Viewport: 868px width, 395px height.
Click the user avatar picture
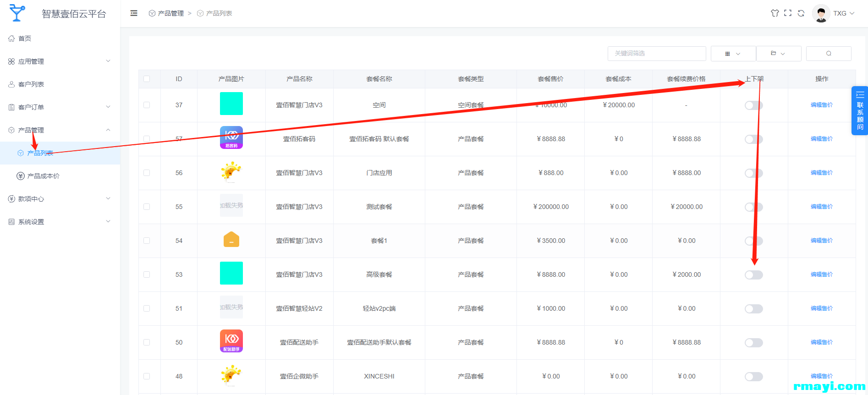tap(821, 13)
